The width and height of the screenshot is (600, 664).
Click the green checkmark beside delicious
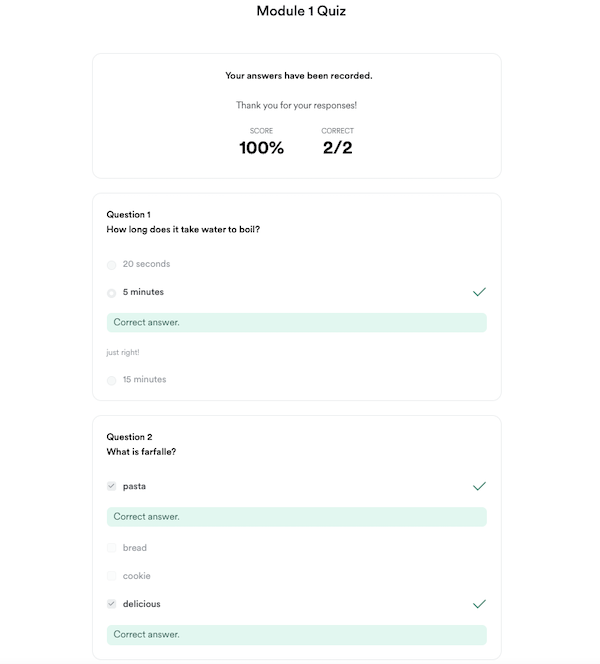(479, 604)
